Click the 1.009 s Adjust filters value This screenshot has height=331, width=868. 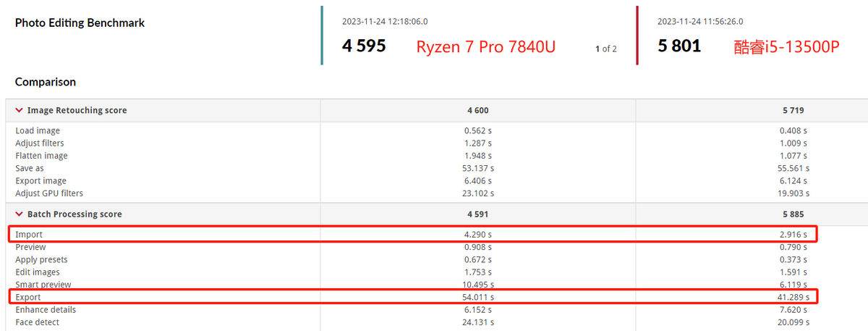click(793, 143)
